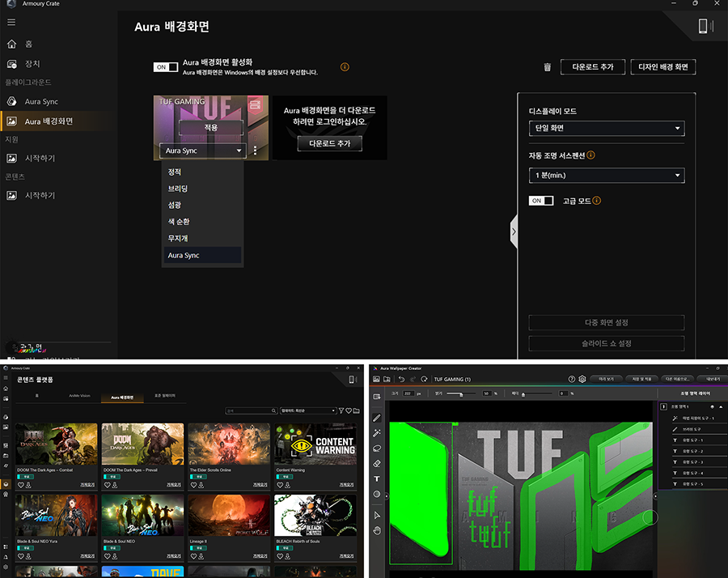Click the 다중 화면 설정 button
728x578 pixels.
click(x=607, y=322)
